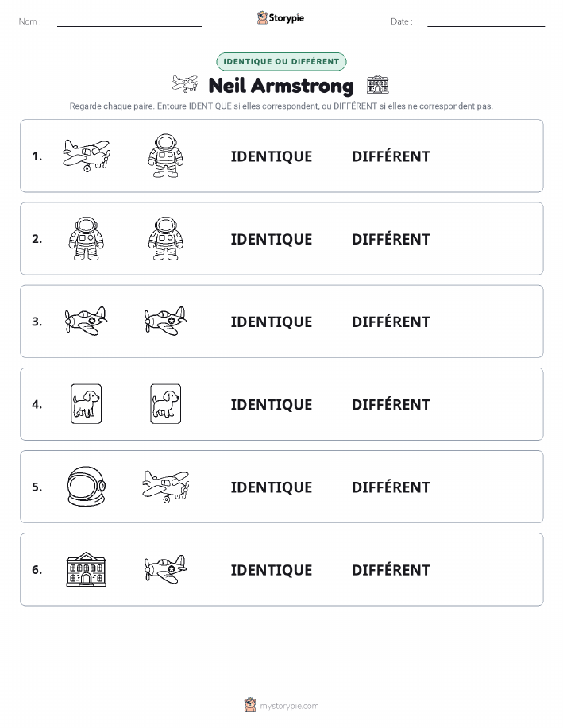Click the school building in row 6
This screenshot has width=563, height=728.
coord(87,569)
